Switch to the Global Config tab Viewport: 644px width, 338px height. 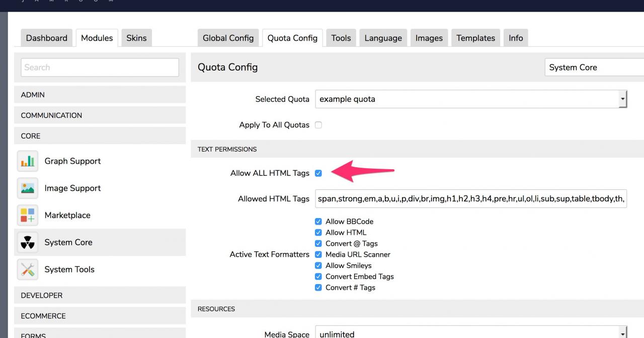pyautogui.click(x=228, y=38)
